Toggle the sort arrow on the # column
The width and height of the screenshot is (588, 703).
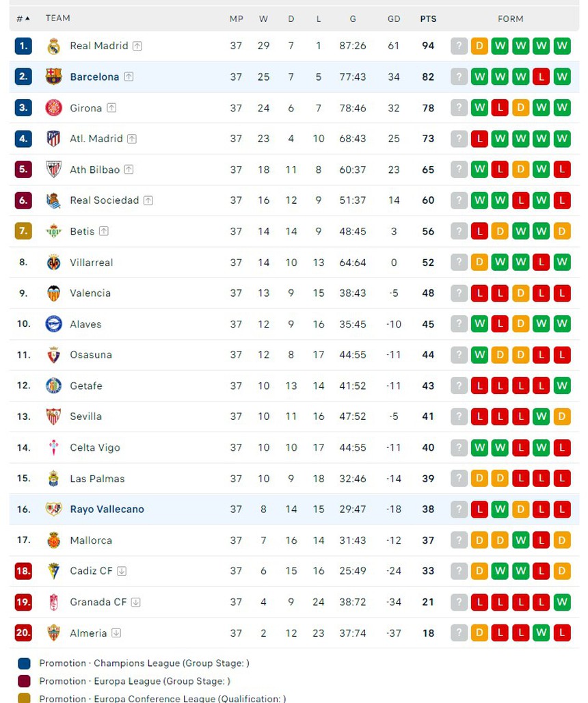[x=27, y=18]
